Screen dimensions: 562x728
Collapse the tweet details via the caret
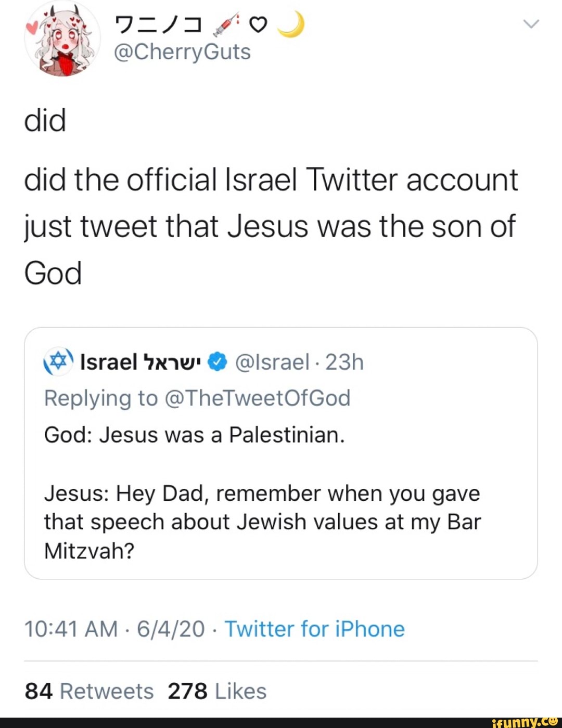(x=532, y=25)
